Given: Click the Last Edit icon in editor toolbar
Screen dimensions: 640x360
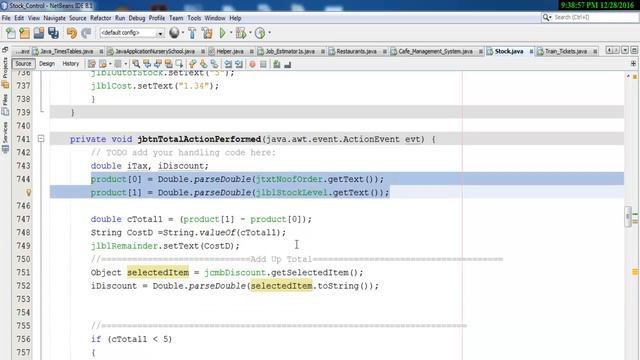Looking at the screenshot, I should 92,64.
